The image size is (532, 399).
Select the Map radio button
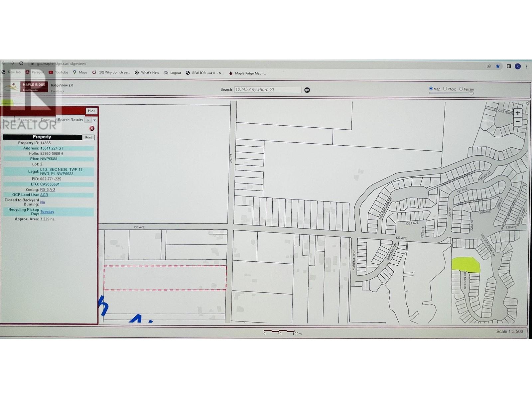431,89
